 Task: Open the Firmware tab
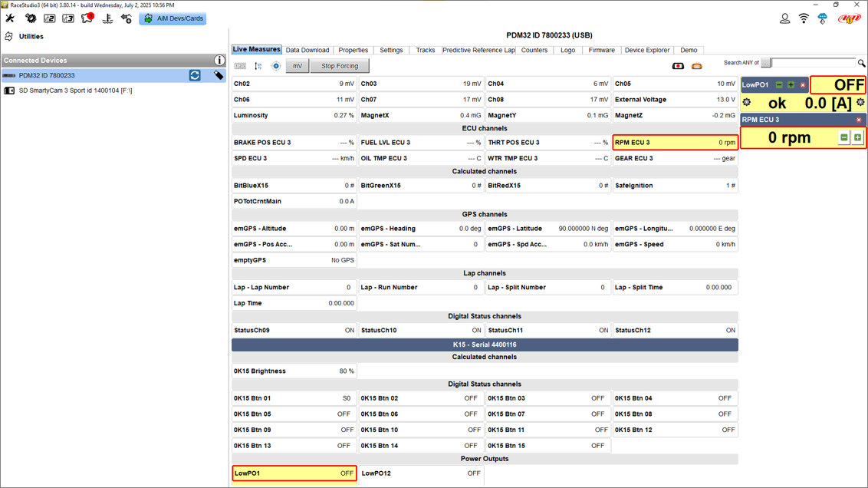coord(601,51)
